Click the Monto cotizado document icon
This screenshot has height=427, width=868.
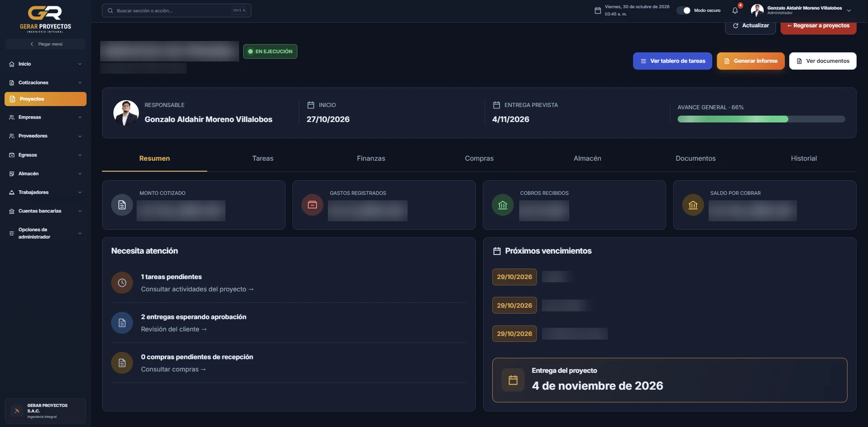point(122,205)
